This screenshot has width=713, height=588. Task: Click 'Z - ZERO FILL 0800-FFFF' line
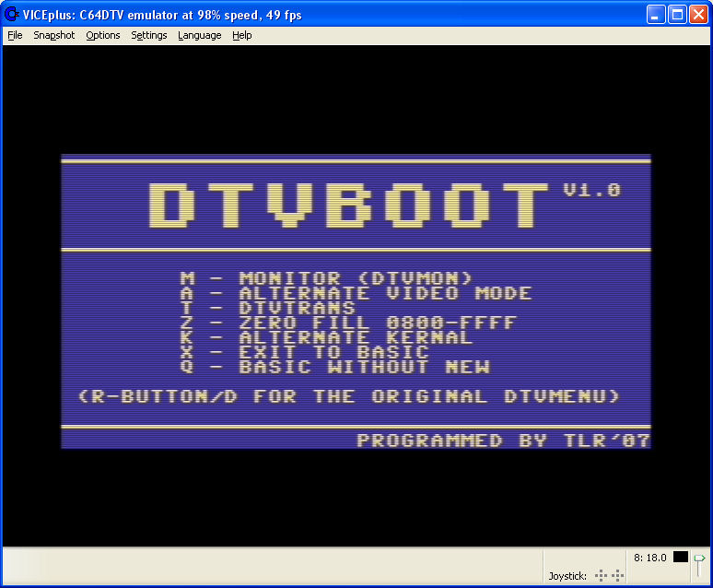pyautogui.click(x=348, y=323)
